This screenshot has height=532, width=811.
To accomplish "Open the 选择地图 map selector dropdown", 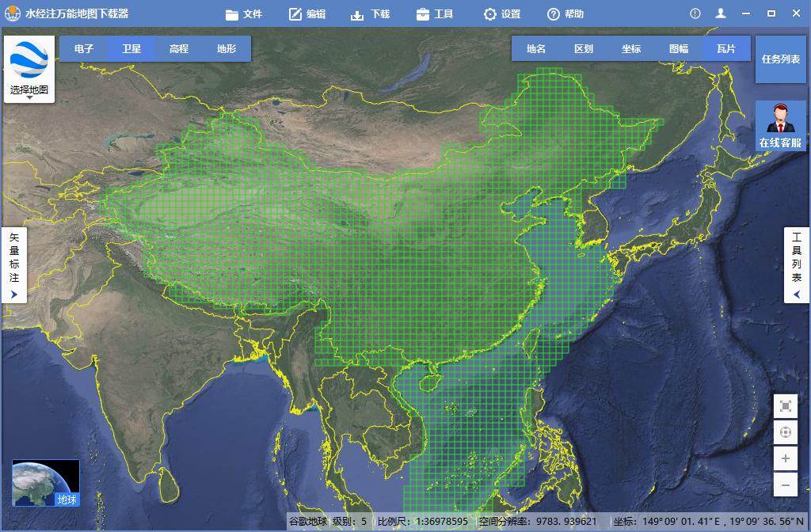I will (29, 67).
